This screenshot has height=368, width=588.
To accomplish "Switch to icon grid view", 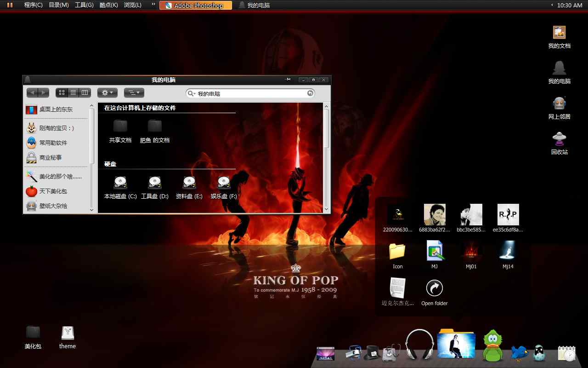I will (62, 93).
